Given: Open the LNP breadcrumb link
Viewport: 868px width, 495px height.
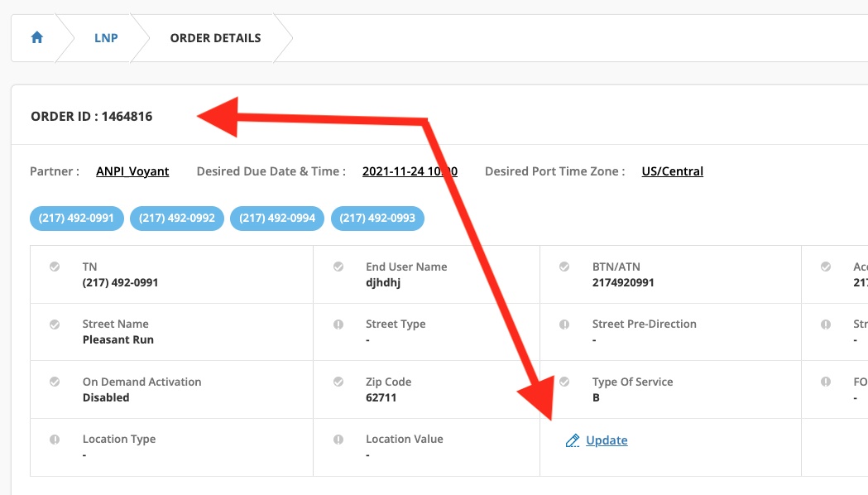Looking at the screenshot, I should [106, 38].
